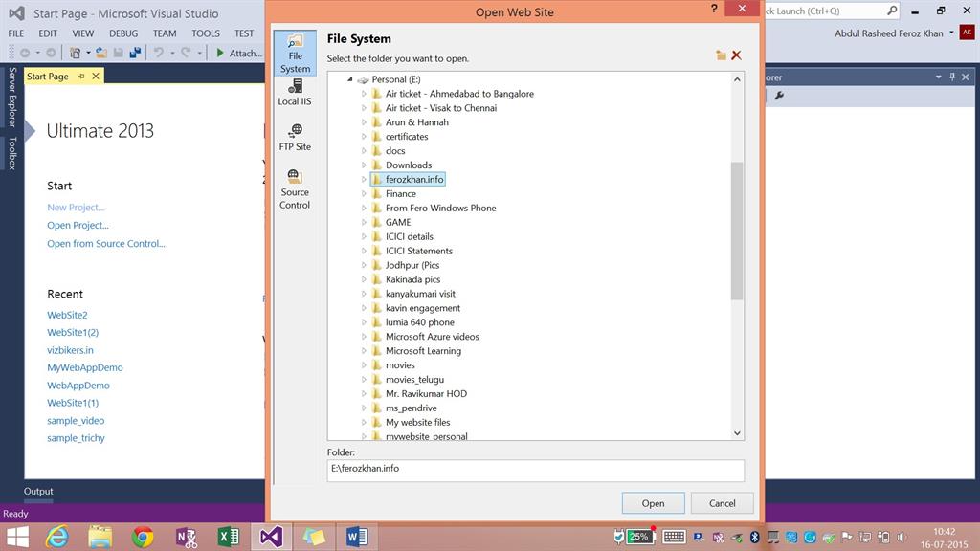Viewport: 980px width, 551px height.
Task: Click the Cancel button in dialog
Action: point(722,503)
